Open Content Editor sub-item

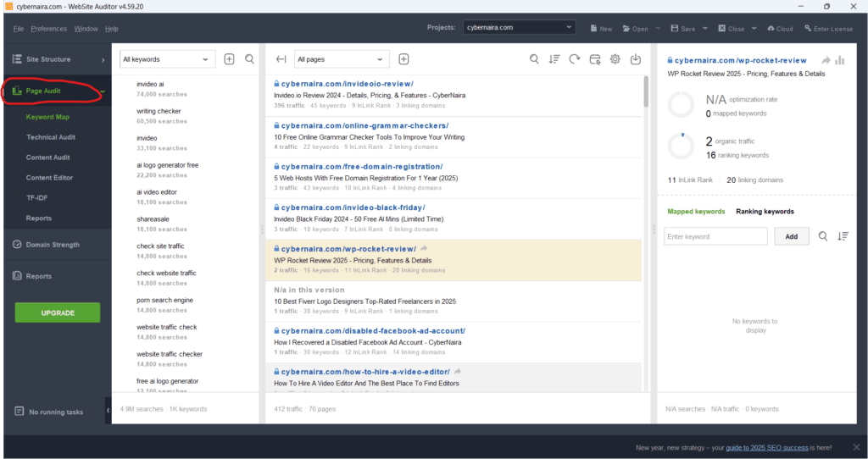(49, 178)
